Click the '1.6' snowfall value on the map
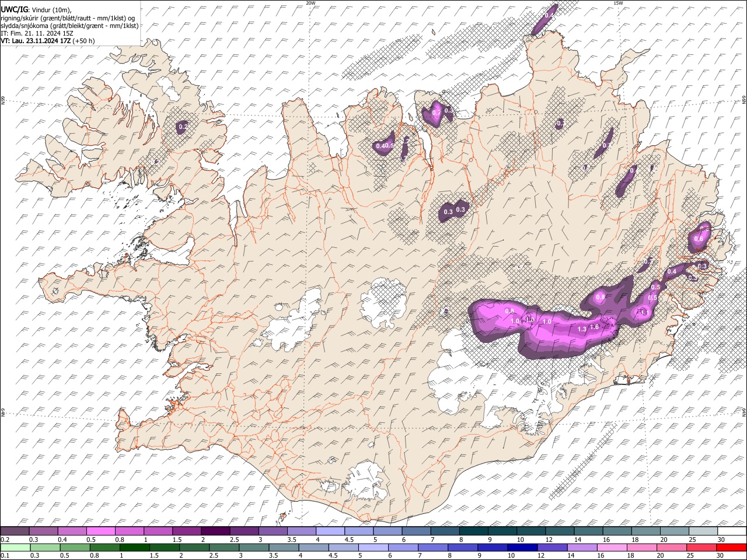The width and height of the screenshot is (747, 560). (x=594, y=327)
